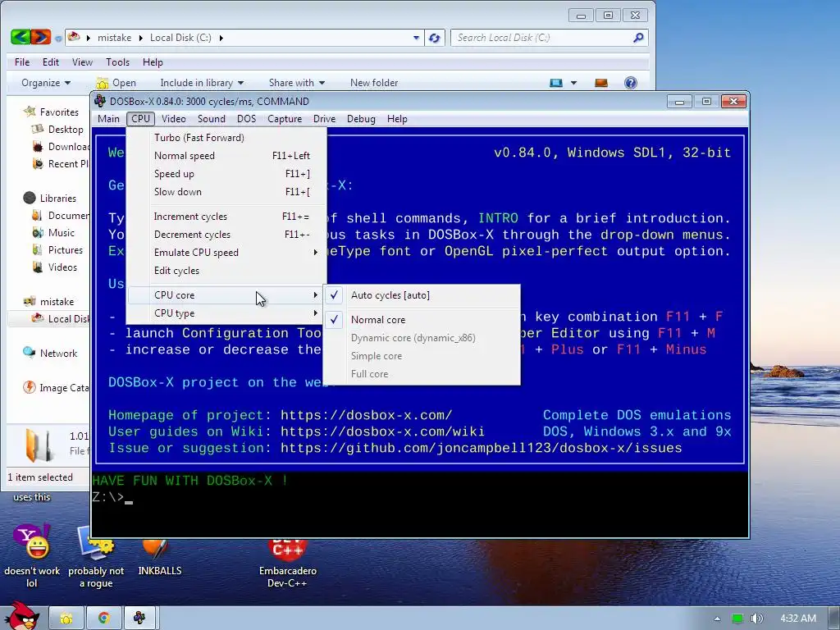Image resolution: width=840 pixels, height=630 pixels.
Task: Choose Edit cycles menu entry
Action: [226, 271]
